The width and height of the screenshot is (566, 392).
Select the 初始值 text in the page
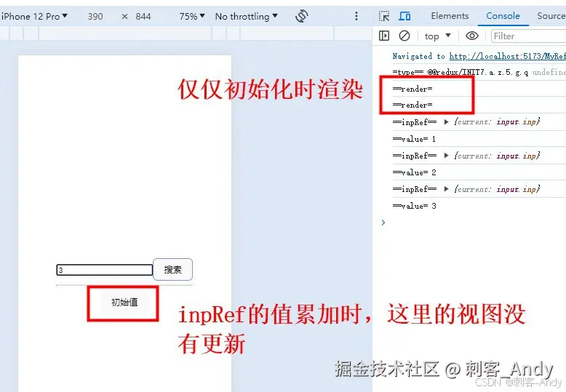click(124, 302)
